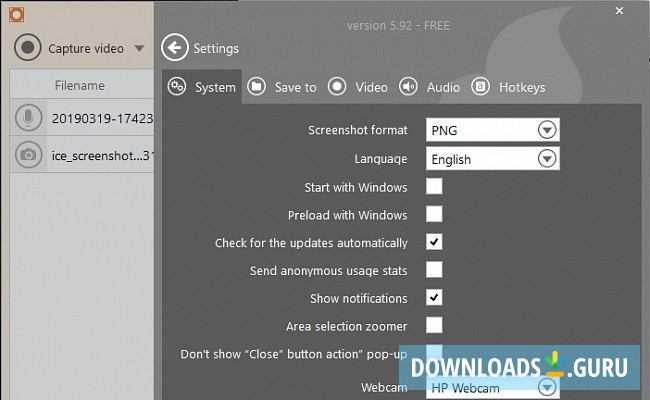Enable Preload with Windows checkbox
This screenshot has height=400, width=650.
click(434, 214)
